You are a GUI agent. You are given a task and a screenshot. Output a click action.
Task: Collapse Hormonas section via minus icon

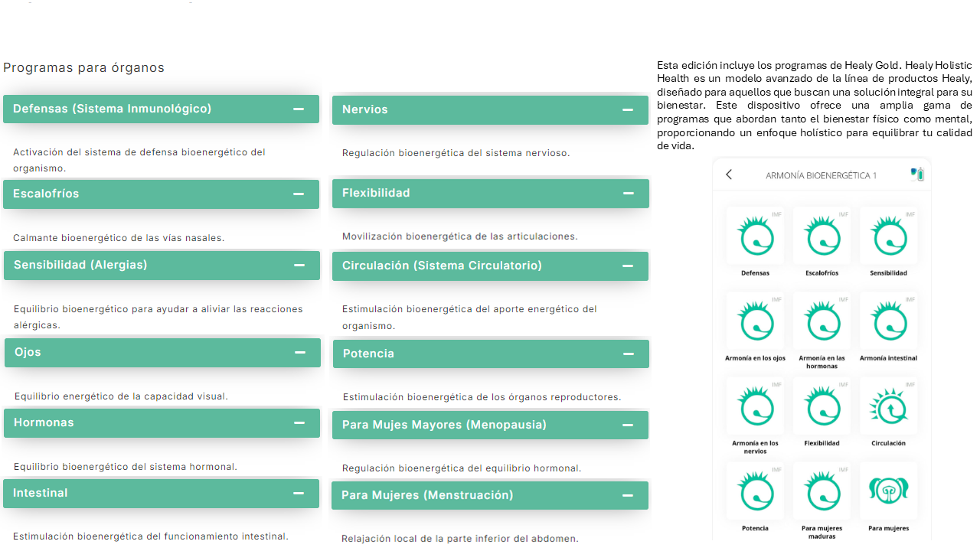299,423
